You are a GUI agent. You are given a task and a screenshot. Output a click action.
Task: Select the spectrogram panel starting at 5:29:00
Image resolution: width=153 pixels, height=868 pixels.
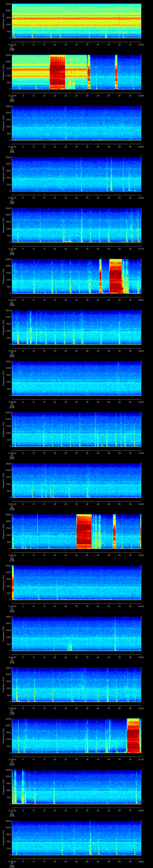pos(77,378)
